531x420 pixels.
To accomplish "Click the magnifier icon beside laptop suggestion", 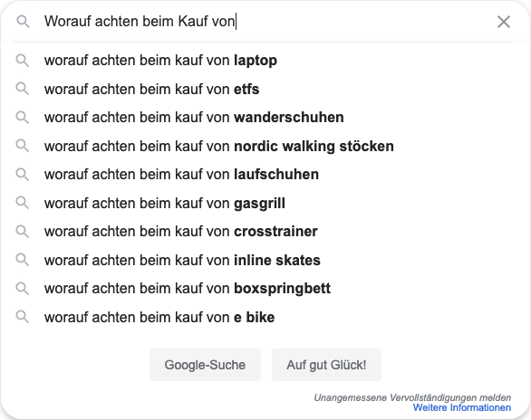I will tap(23, 61).
